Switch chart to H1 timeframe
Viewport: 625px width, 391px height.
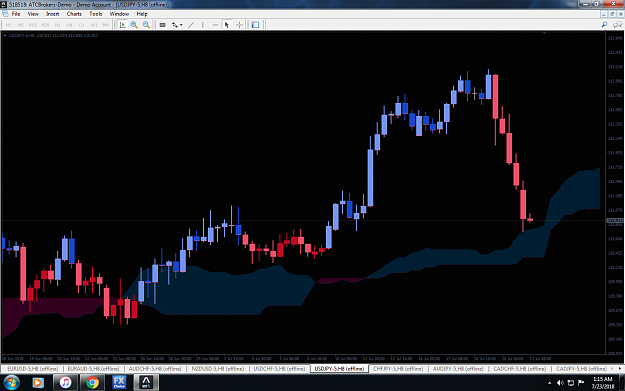click(57, 25)
